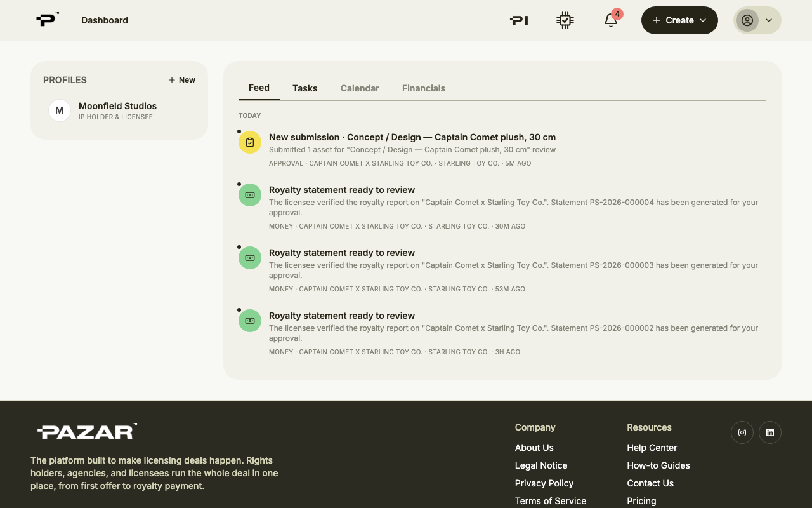The width and height of the screenshot is (812, 508).
Task: Open the How-to Guides link
Action: (658, 465)
